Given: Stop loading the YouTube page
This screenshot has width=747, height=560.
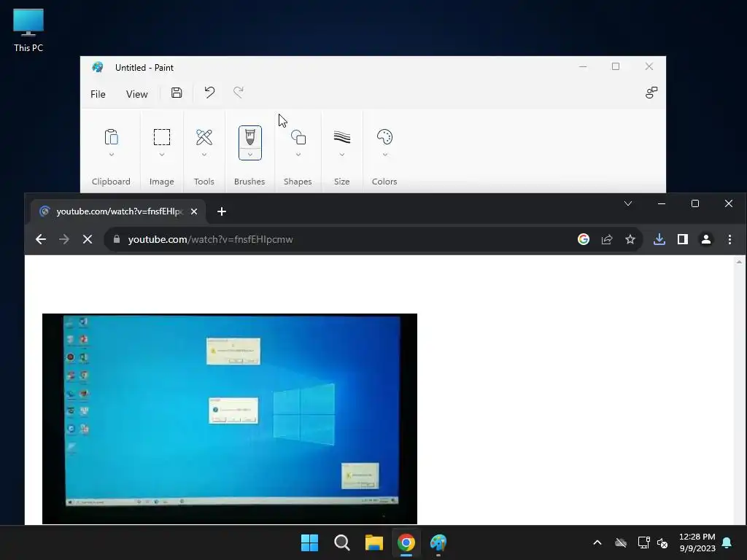Looking at the screenshot, I should (88, 239).
